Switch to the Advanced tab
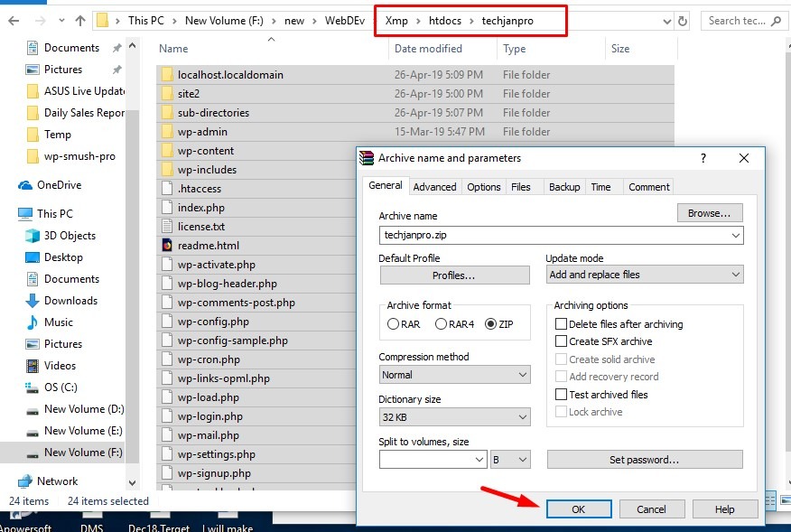This screenshot has width=791, height=532. pyautogui.click(x=434, y=186)
